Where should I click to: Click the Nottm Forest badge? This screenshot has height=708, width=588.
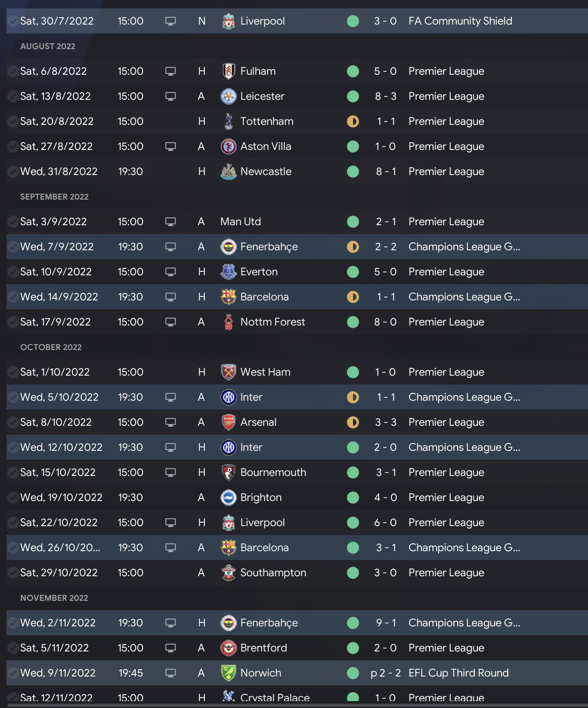(228, 322)
